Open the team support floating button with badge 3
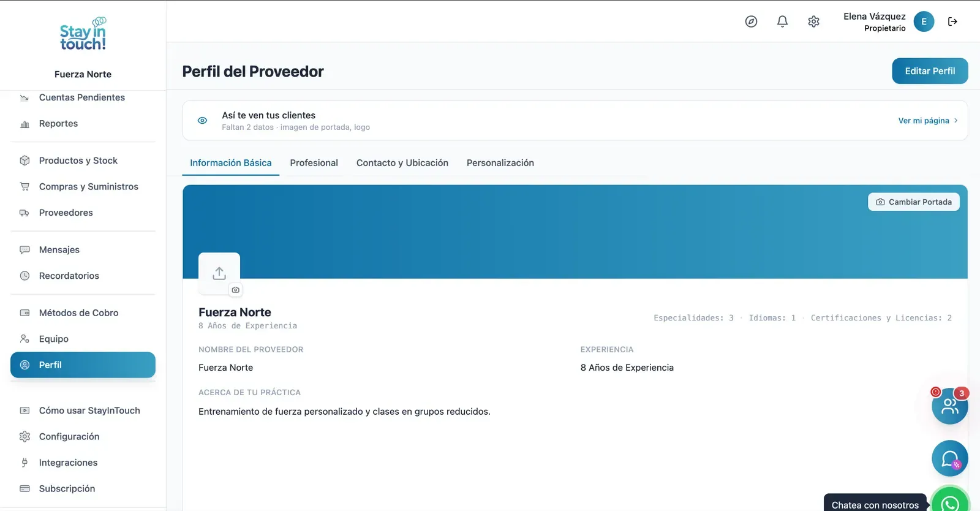Viewport: 980px width, 511px height. click(x=949, y=406)
